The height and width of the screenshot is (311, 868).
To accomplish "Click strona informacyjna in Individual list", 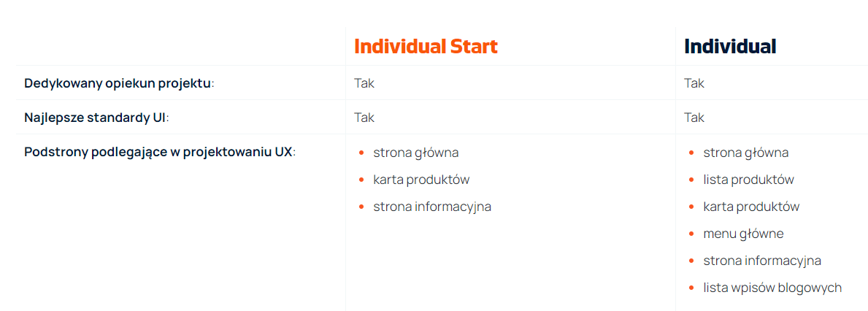I will 762,261.
